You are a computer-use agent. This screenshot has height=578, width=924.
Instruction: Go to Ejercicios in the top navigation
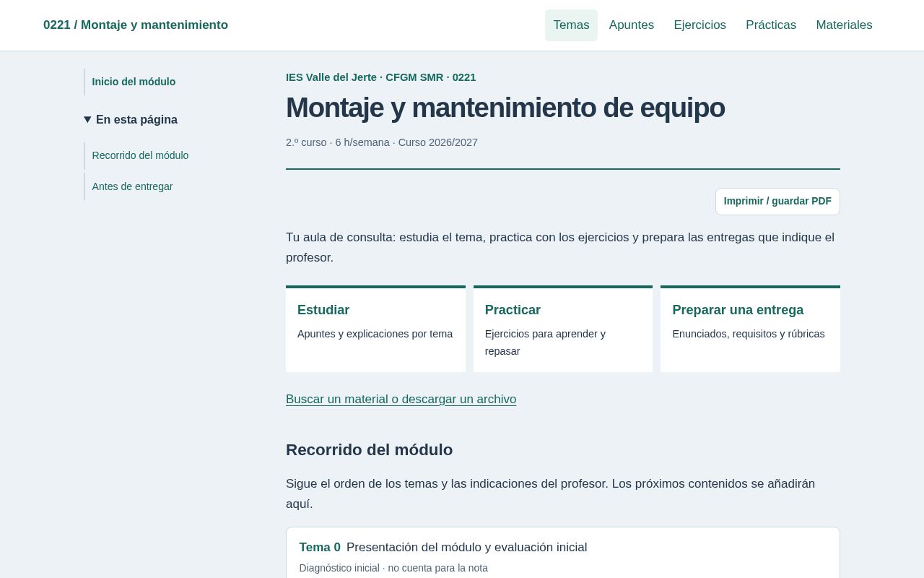click(x=699, y=25)
